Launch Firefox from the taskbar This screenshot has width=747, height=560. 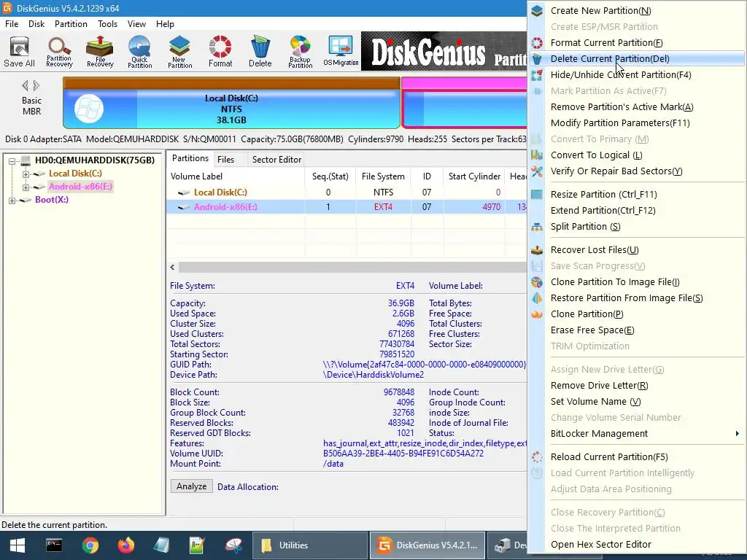126,545
